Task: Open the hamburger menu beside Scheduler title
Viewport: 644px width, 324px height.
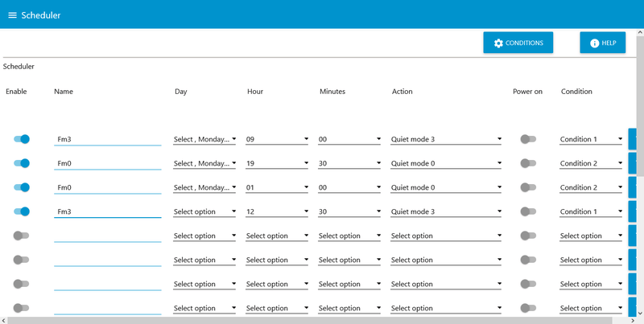Action: click(12, 15)
